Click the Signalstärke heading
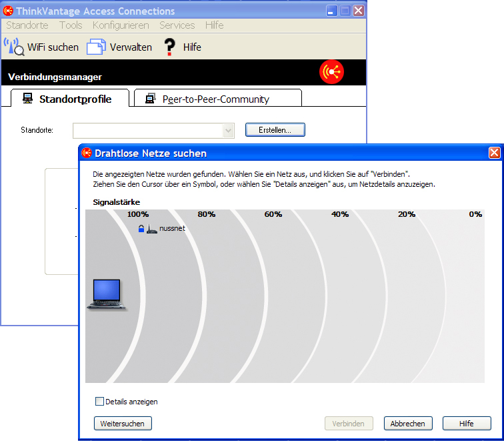This screenshot has width=504, height=441. point(117,202)
